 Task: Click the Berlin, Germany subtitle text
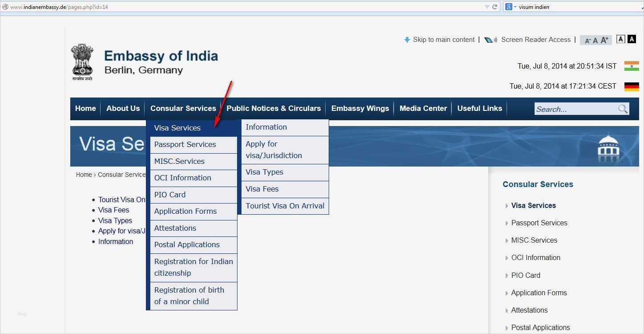point(144,70)
